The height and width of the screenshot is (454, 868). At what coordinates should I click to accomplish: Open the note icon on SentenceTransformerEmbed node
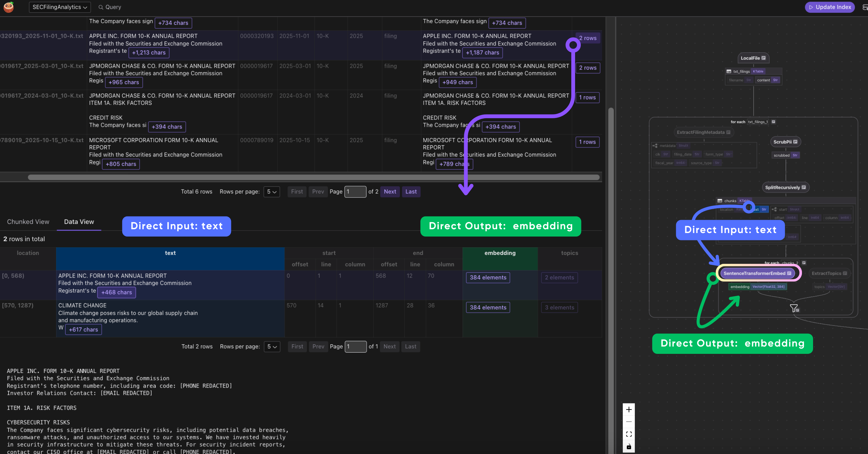(x=789, y=273)
